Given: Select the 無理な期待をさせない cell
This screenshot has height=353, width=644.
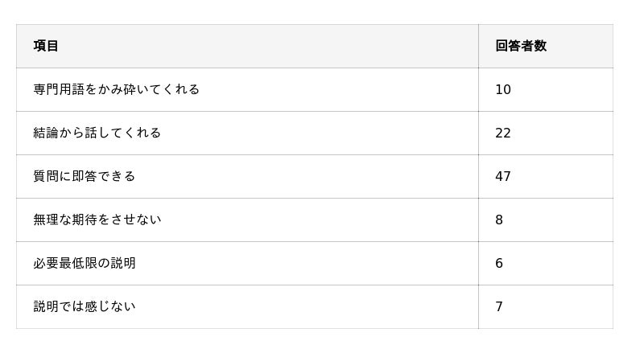Looking at the screenshot, I should 97,220.
